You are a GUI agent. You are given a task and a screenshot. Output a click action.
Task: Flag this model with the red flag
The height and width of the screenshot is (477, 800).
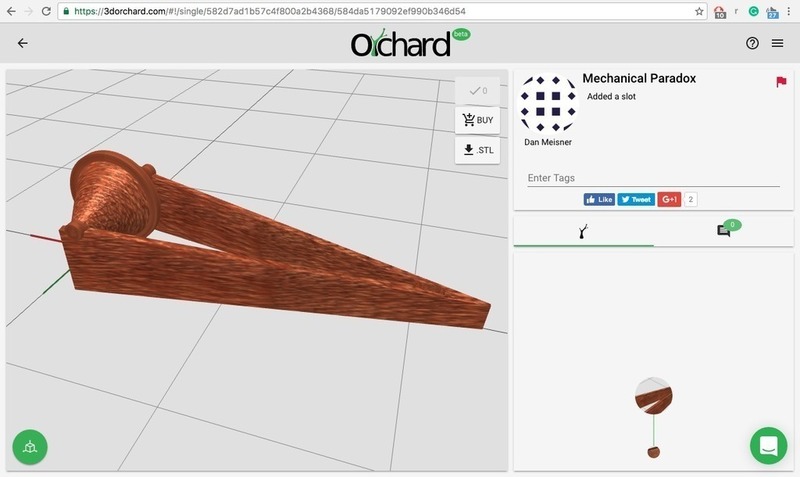click(781, 82)
